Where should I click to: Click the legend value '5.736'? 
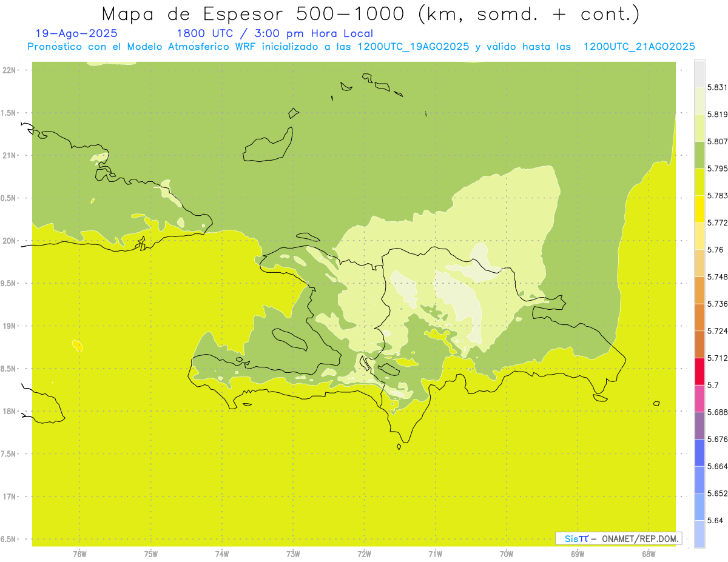tap(717, 304)
